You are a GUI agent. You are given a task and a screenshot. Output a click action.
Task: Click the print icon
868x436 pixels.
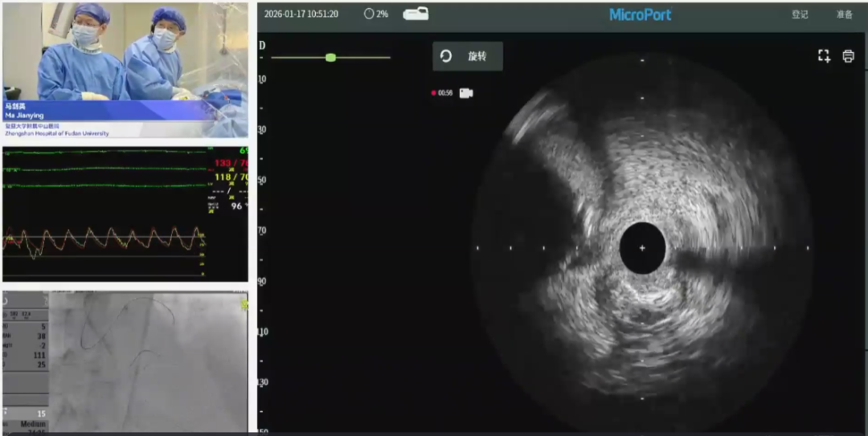(x=848, y=56)
